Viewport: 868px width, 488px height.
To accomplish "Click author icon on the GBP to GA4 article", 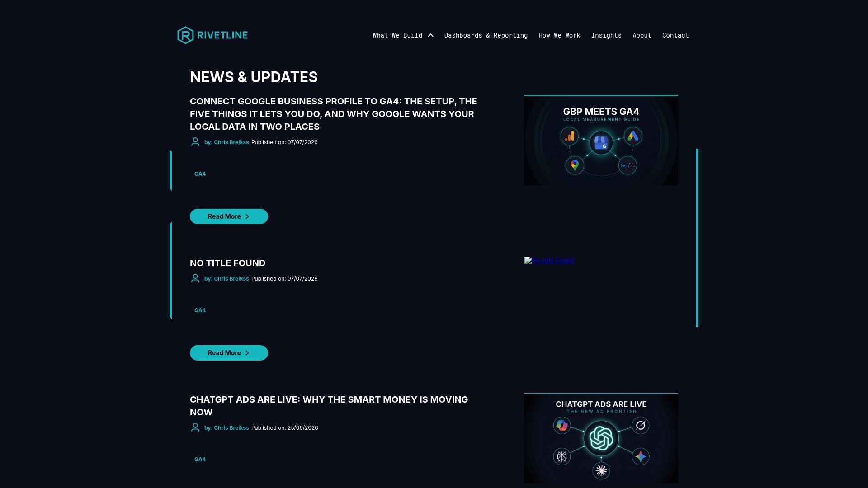I will click(195, 142).
